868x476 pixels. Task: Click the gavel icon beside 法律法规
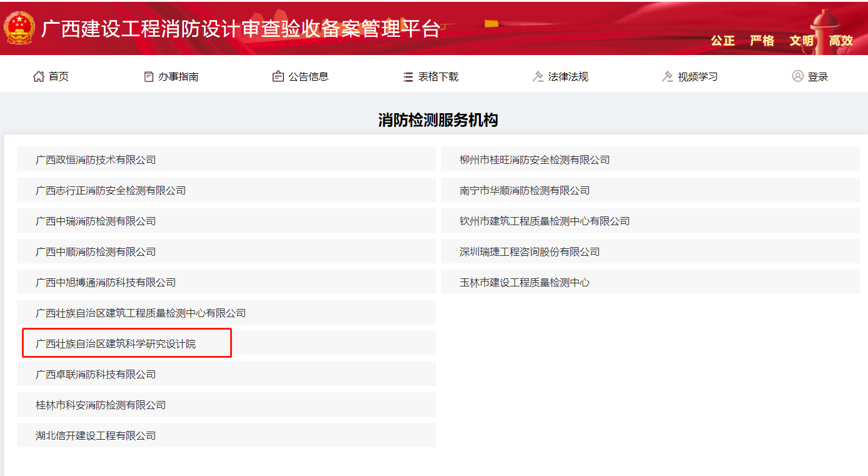(538, 76)
